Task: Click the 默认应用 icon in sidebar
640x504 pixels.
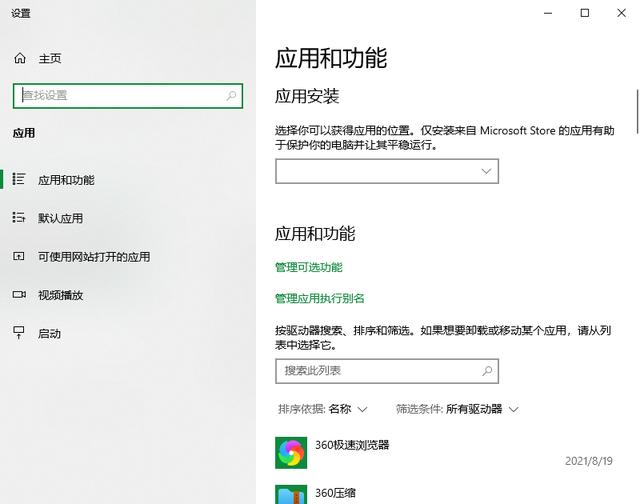Action: [19, 218]
